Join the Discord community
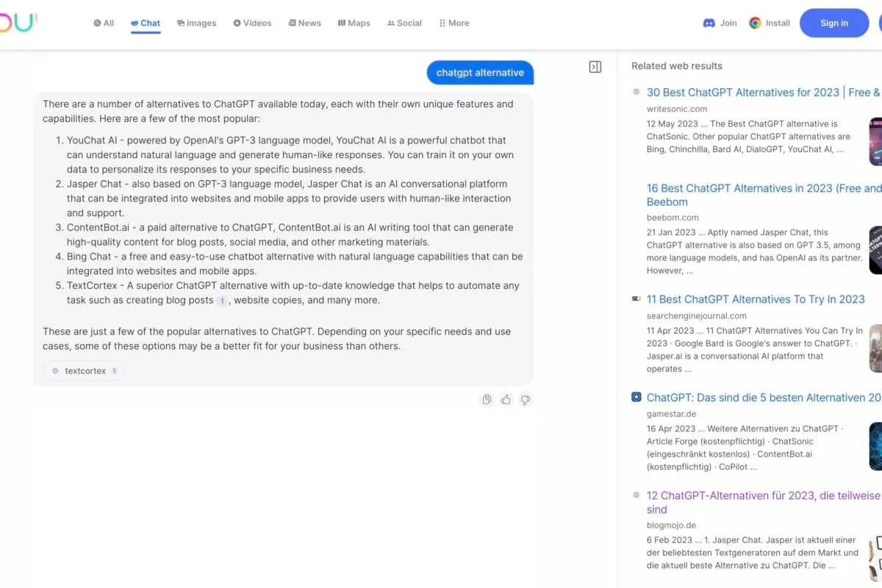Viewport: 882px width, 588px height. (x=720, y=23)
